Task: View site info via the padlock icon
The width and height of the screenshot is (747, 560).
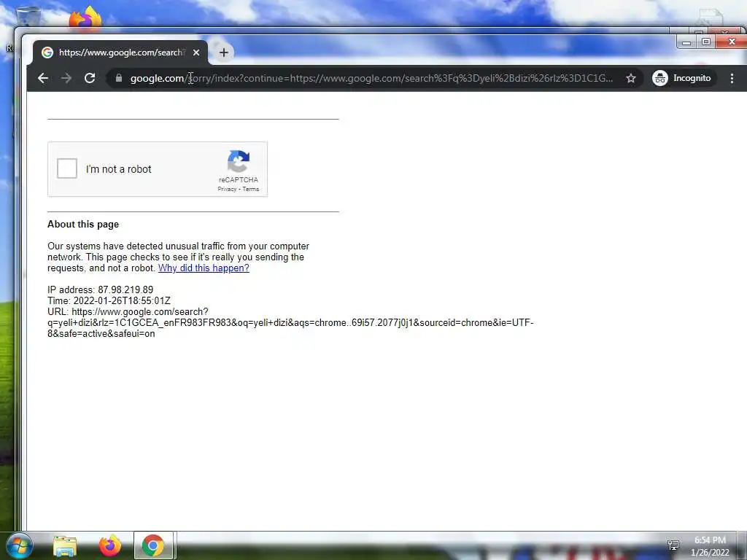Action: pos(119,78)
